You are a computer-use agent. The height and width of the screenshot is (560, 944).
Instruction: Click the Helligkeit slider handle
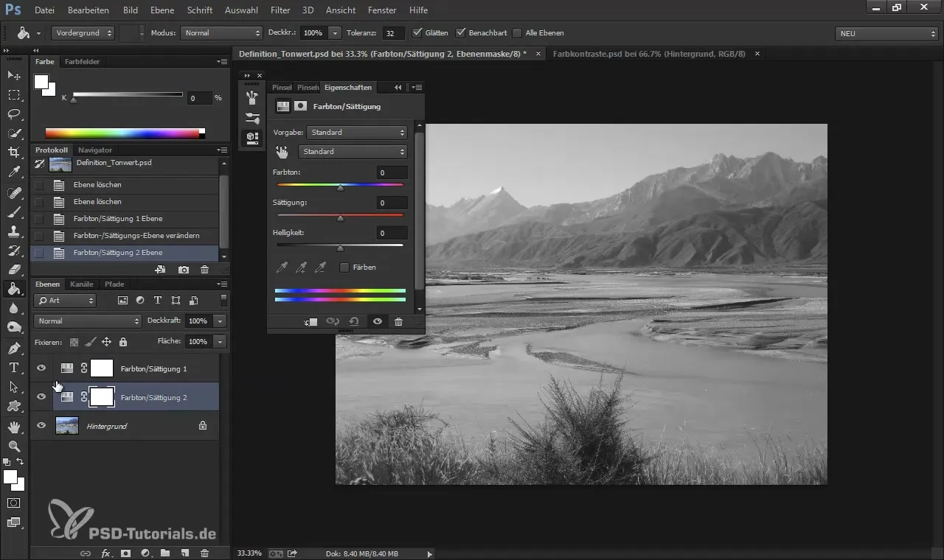[x=340, y=248]
